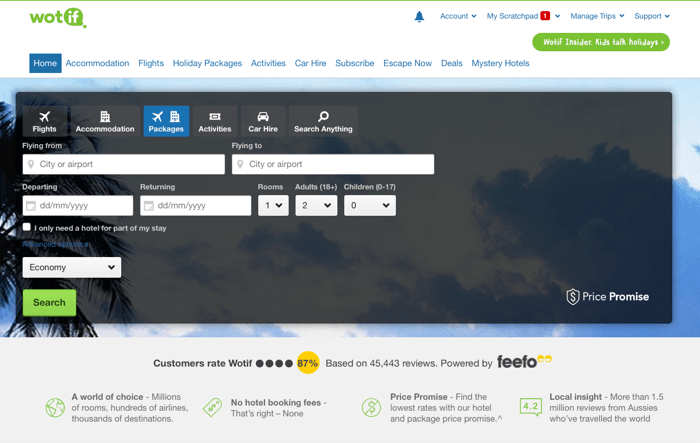Screen dimensions: 700x443
Task: Go to Mystery Hotels menu item
Action: pos(500,63)
